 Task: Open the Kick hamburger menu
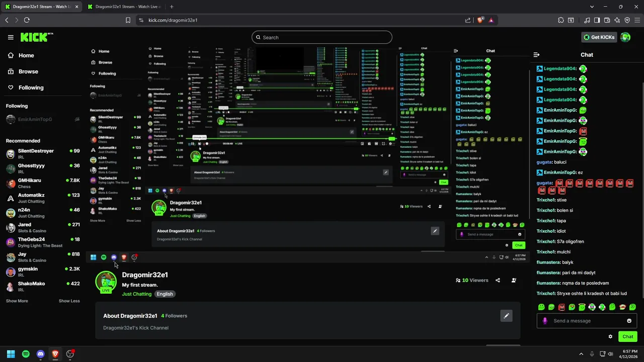coord(11,37)
